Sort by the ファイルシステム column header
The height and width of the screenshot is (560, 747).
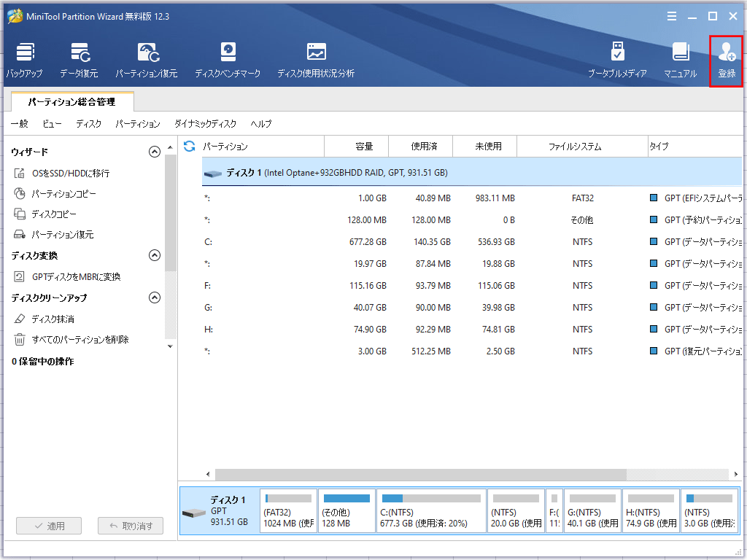coord(582,146)
